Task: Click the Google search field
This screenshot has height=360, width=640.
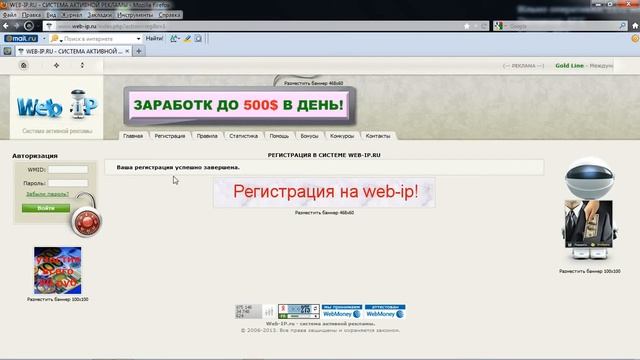Action: tap(561, 26)
